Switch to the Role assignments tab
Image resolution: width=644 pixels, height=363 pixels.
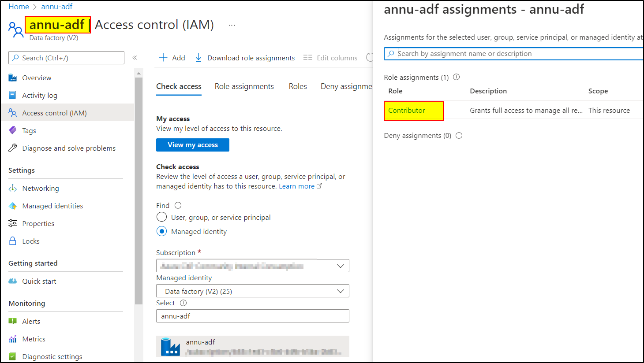coord(244,86)
